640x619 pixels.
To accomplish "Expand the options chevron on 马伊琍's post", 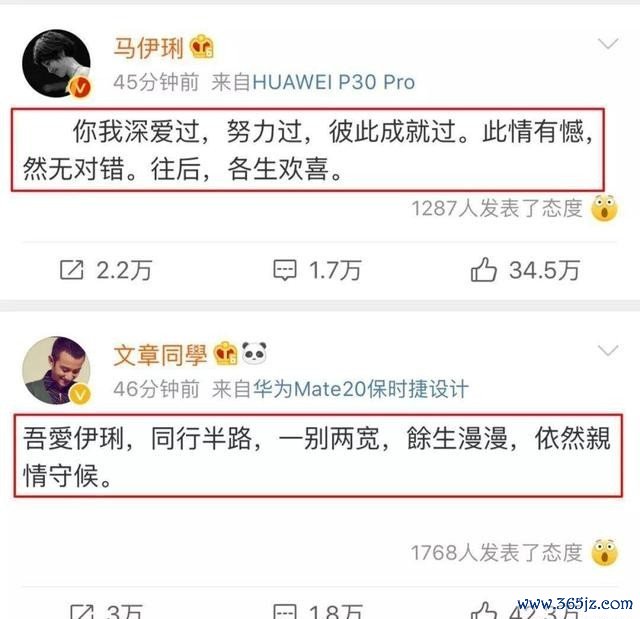I will coord(608,43).
